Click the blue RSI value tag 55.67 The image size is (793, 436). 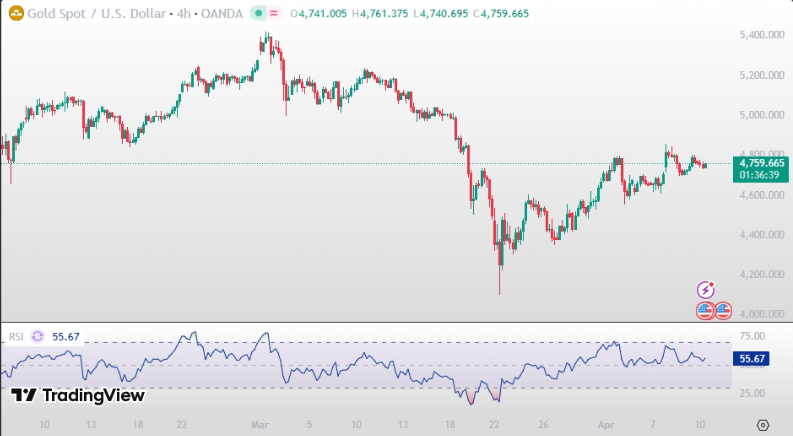click(752, 358)
